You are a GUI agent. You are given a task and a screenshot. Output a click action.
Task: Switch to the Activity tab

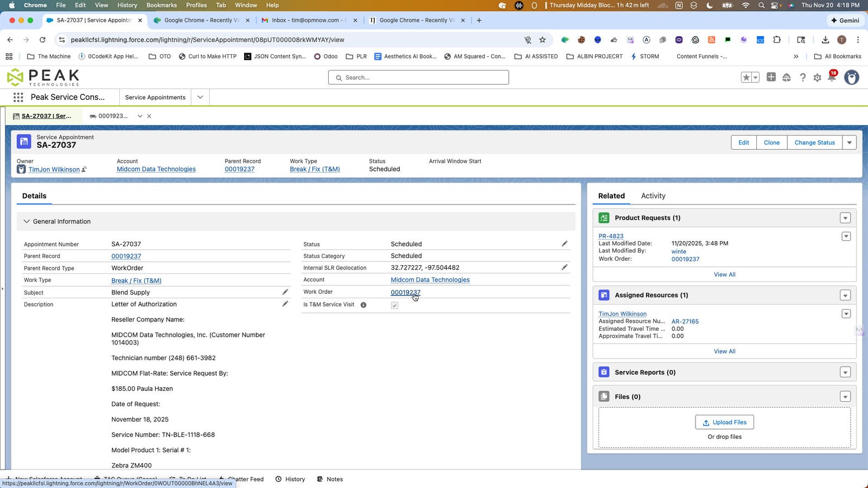[653, 196]
